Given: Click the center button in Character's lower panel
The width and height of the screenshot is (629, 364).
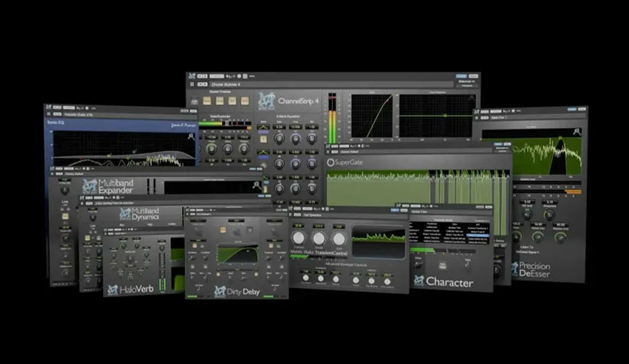Looking at the screenshot, I should [x=442, y=265].
